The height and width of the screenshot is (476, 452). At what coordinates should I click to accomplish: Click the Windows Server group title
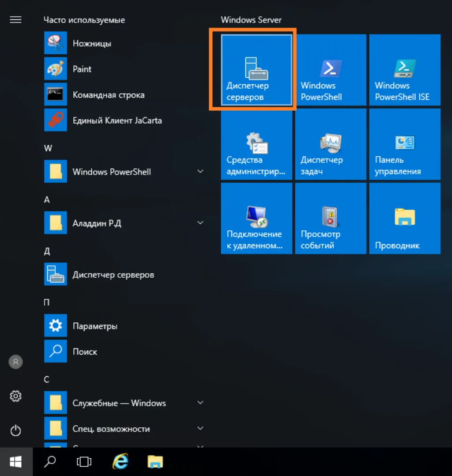pyautogui.click(x=251, y=20)
